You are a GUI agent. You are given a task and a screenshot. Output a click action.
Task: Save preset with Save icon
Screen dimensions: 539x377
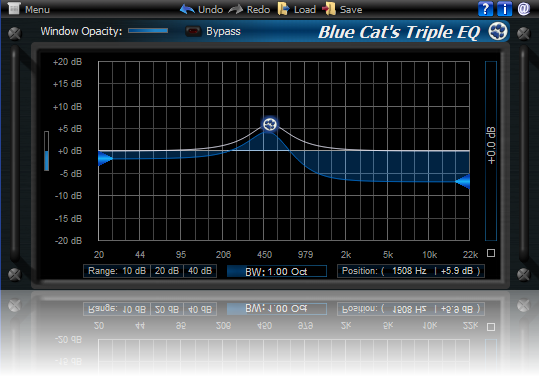pos(329,9)
